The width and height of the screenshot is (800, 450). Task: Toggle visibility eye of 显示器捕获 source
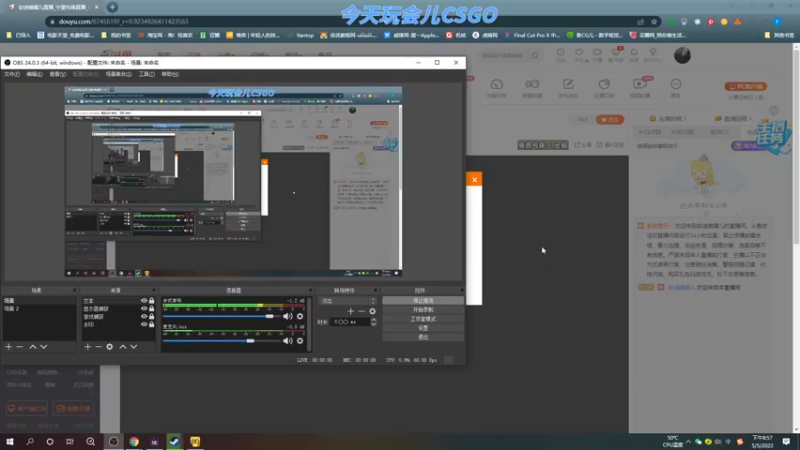tap(144, 309)
